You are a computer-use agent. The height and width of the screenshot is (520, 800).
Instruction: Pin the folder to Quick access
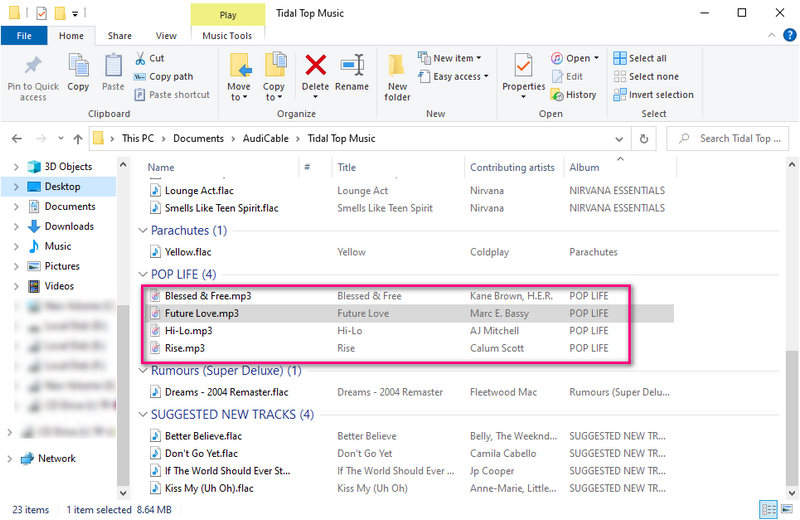coord(33,77)
